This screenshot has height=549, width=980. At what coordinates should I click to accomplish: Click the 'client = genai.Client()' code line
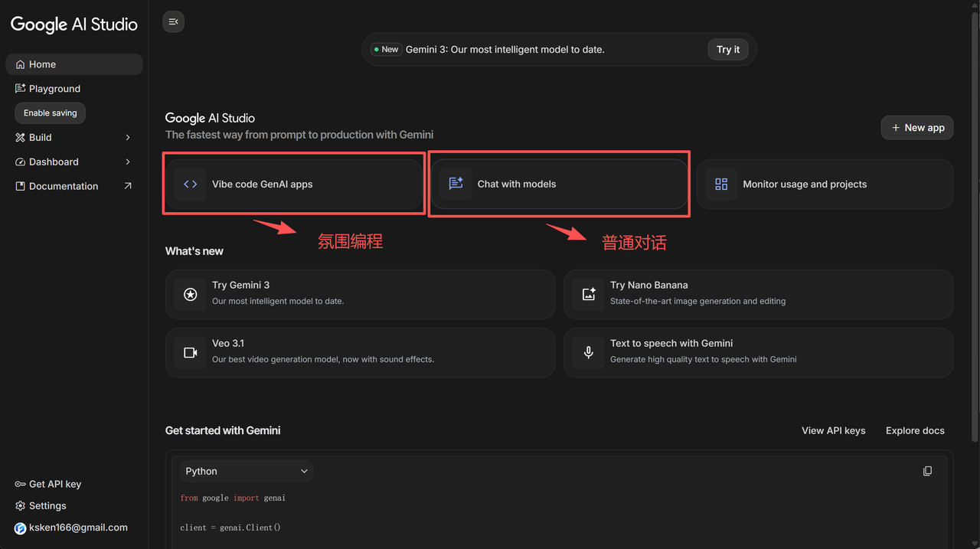click(230, 528)
